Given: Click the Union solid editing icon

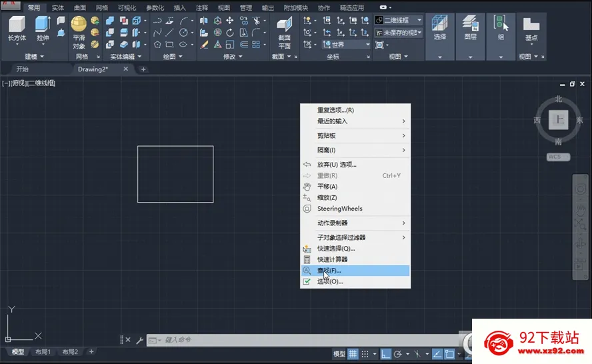Looking at the screenshot, I should tap(110, 21).
